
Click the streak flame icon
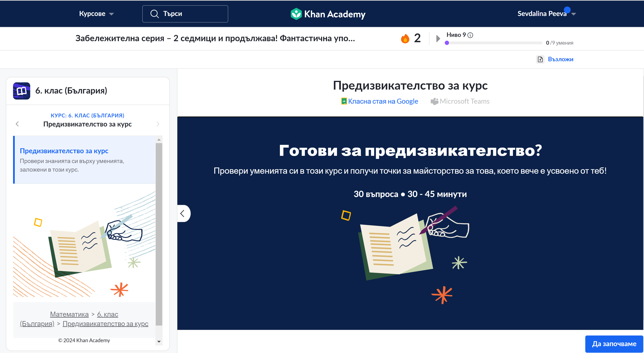pos(405,38)
